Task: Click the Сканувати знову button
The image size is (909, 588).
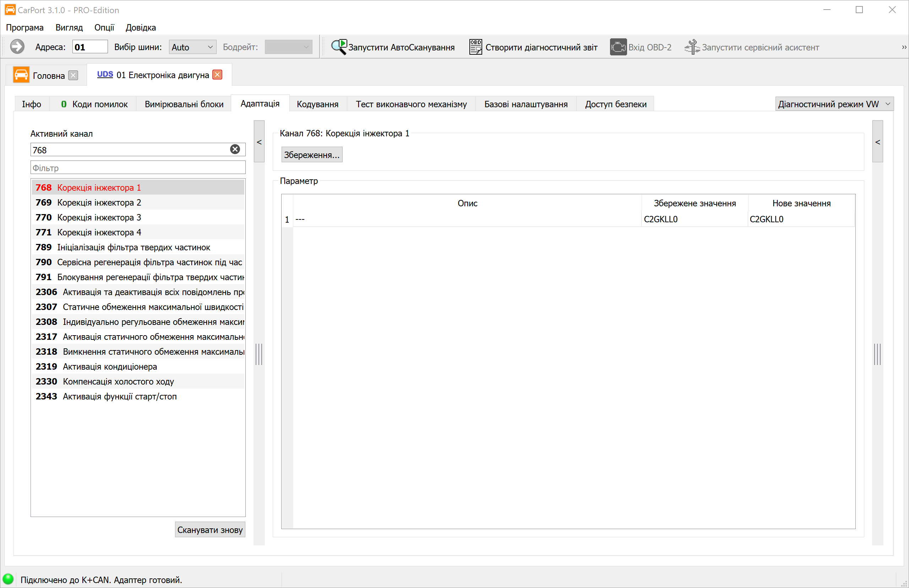Action: tap(210, 529)
